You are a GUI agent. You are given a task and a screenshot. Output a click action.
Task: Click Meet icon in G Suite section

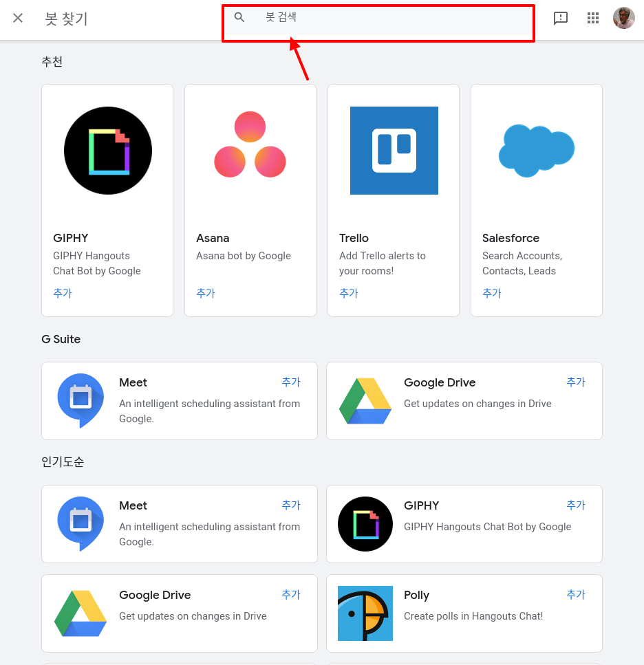[x=80, y=401]
